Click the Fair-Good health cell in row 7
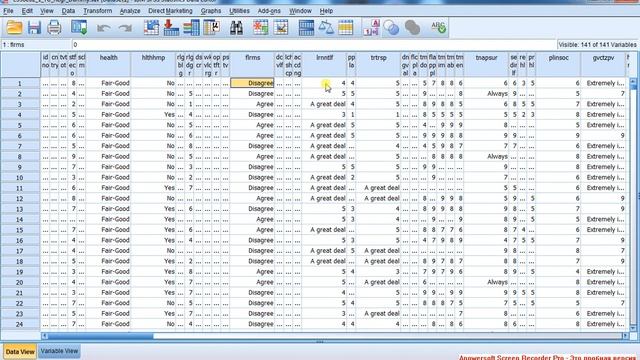640x360 pixels. click(x=109, y=146)
